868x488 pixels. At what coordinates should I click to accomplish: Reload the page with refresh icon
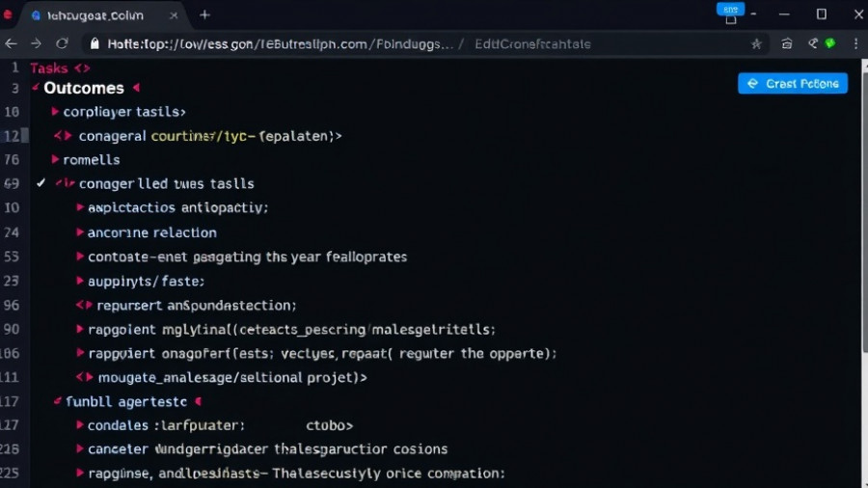coord(62,43)
